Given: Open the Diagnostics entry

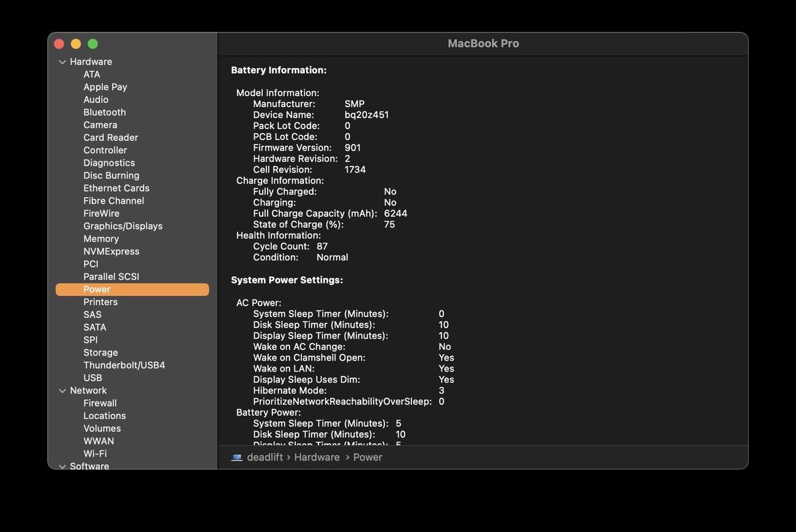Looking at the screenshot, I should [109, 163].
